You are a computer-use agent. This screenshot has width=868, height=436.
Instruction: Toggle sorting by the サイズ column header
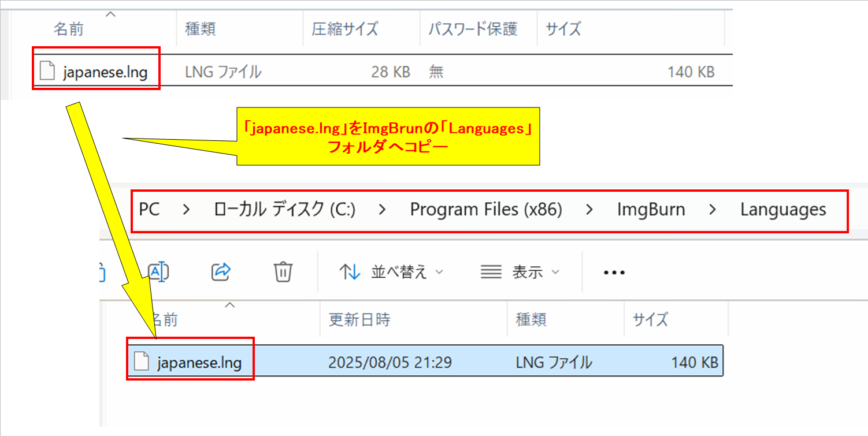click(650, 320)
